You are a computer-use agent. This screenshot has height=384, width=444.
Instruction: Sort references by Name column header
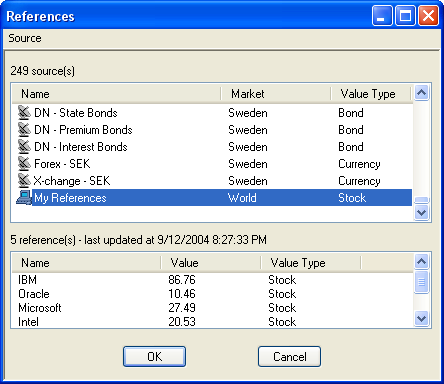coord(86,263)
